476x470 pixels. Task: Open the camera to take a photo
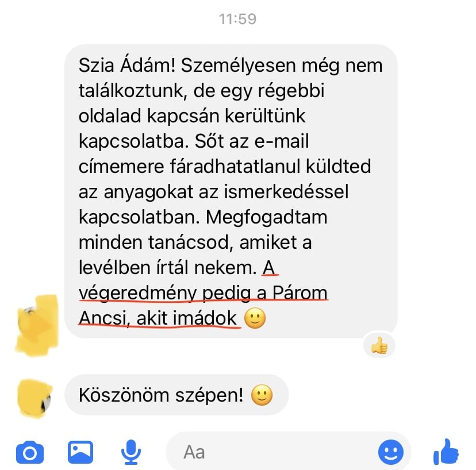pyautogui.click(x=30, y=452)
